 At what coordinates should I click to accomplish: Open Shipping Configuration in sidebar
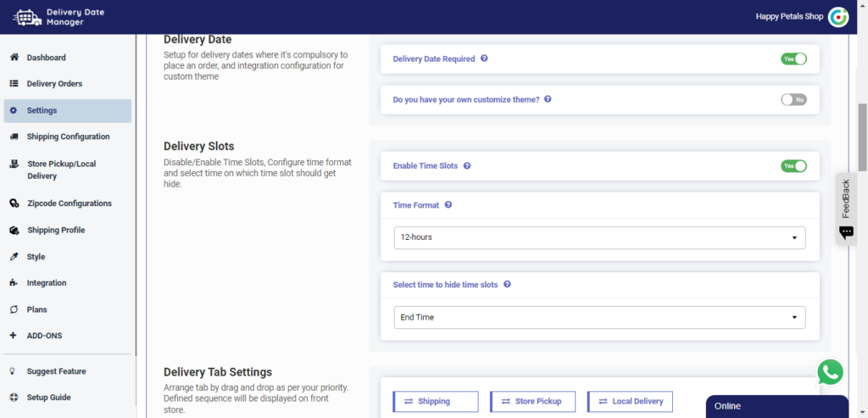(68, 137)
